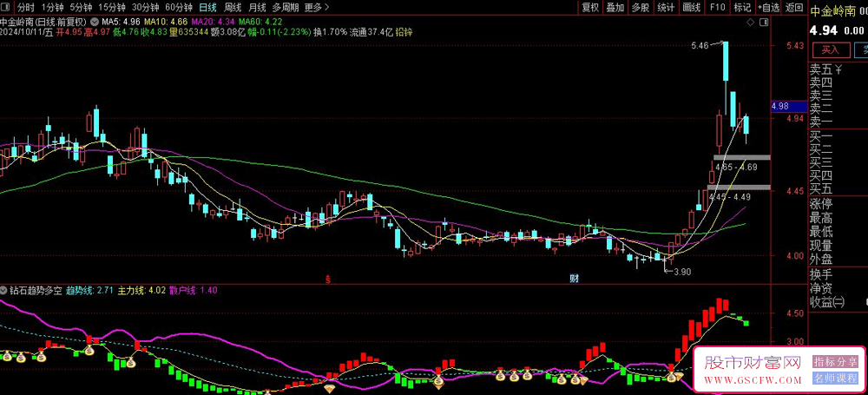Expand the dropdown beside 钻石趋势多空 indicator
This screenshot has width=868, height=395.
coord(3,290)
